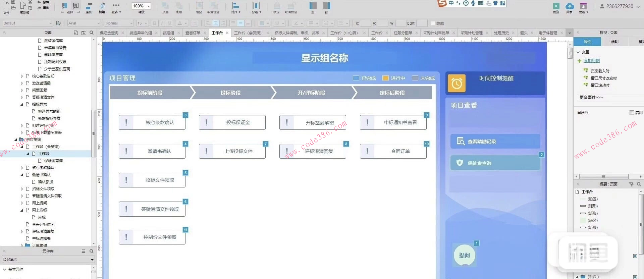The width and height of the screenshot is (644, 279).
Task: Switch to the 处理历史 tab
Action: click(x=501, y=33)
